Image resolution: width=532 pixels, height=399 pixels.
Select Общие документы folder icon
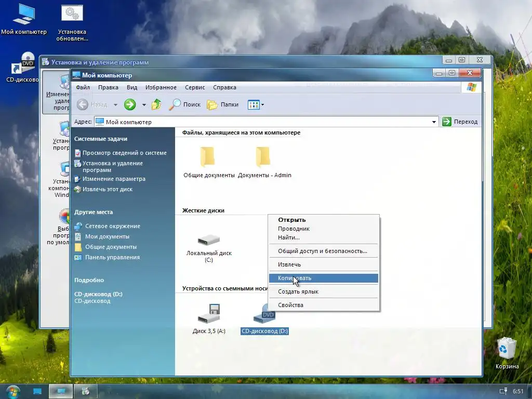tap(208, 157)
